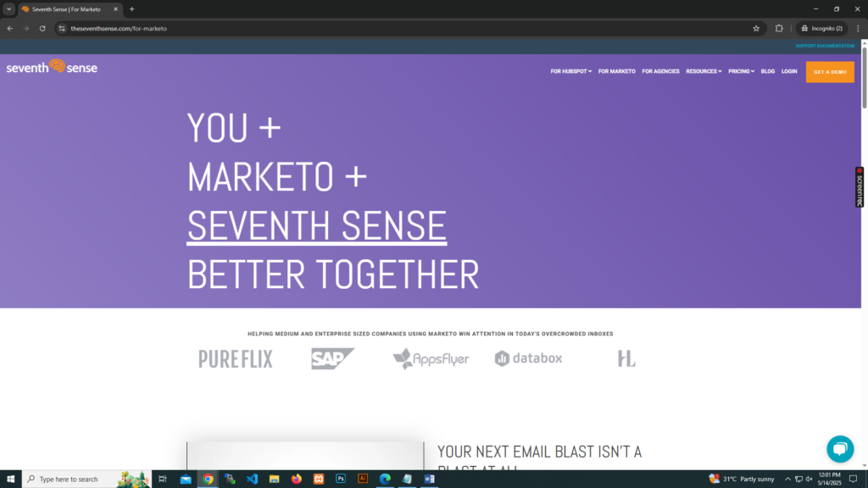Image resolution: width=868 pixels, height=488 pixels.
Task: Open the Windows Start menu
Action: pos(10,480)
